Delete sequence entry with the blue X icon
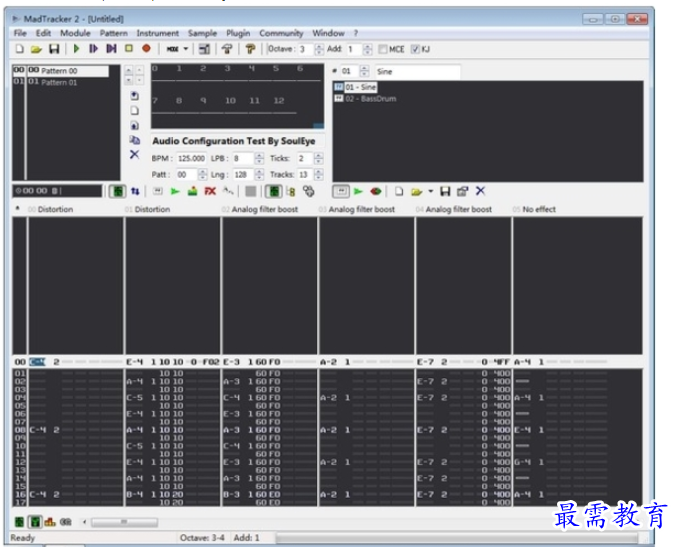Viewport: 676px width, 547px height. (x=135, y=154)
